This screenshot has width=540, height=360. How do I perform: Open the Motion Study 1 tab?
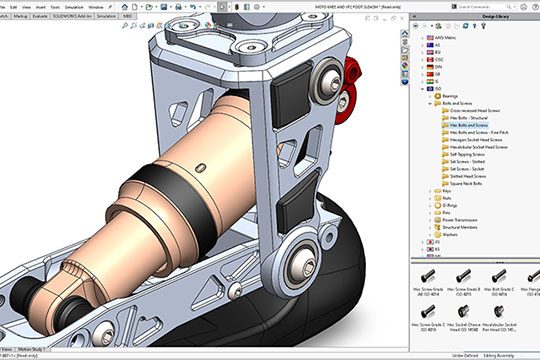click(31, 349)
